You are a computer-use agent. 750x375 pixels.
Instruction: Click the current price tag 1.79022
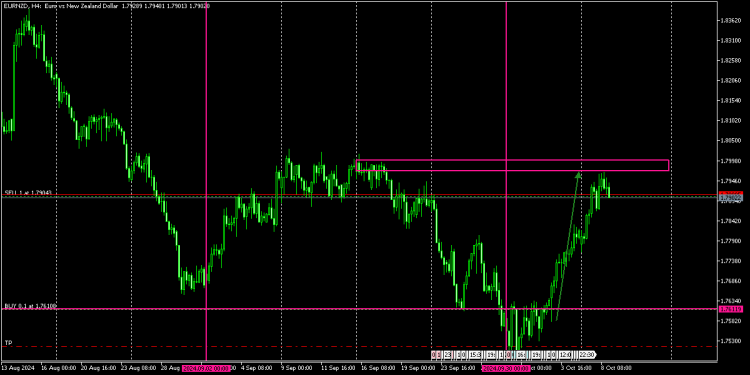(x=731, y=198)
